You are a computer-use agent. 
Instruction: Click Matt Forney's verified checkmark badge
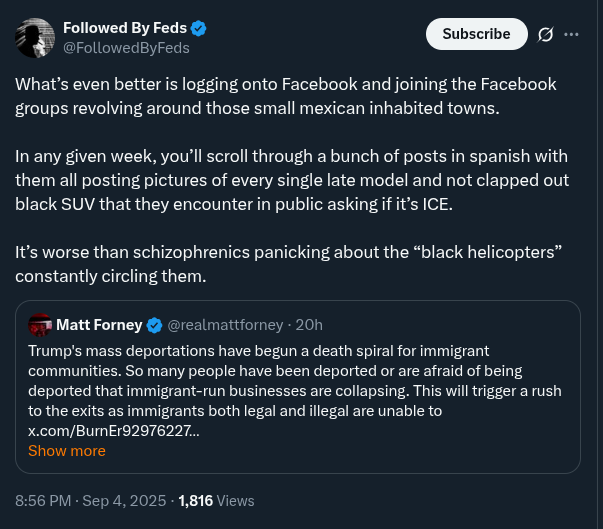pyautogui.click(x=155, y=325)
